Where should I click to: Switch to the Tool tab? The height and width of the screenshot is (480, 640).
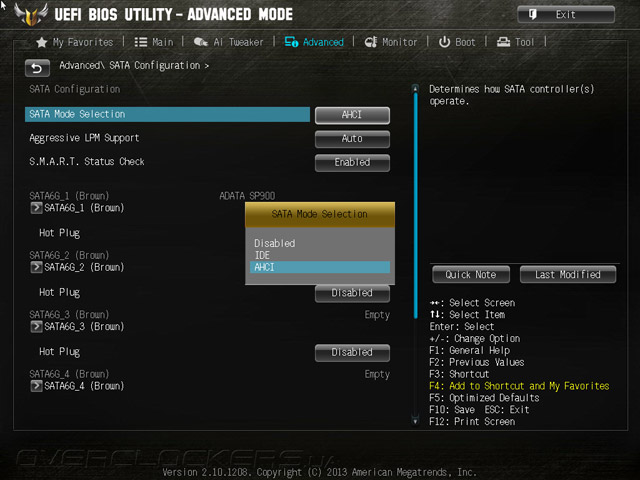point(516,42)
